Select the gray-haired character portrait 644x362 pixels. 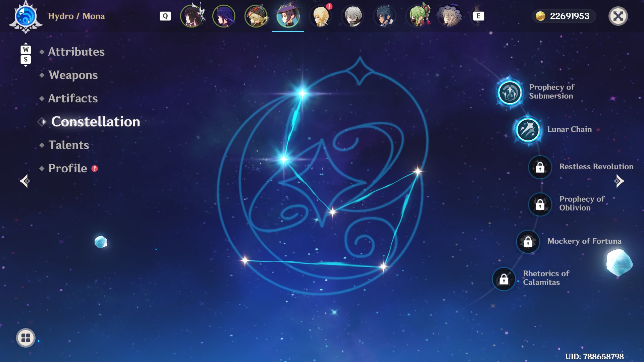click(353, 16)
